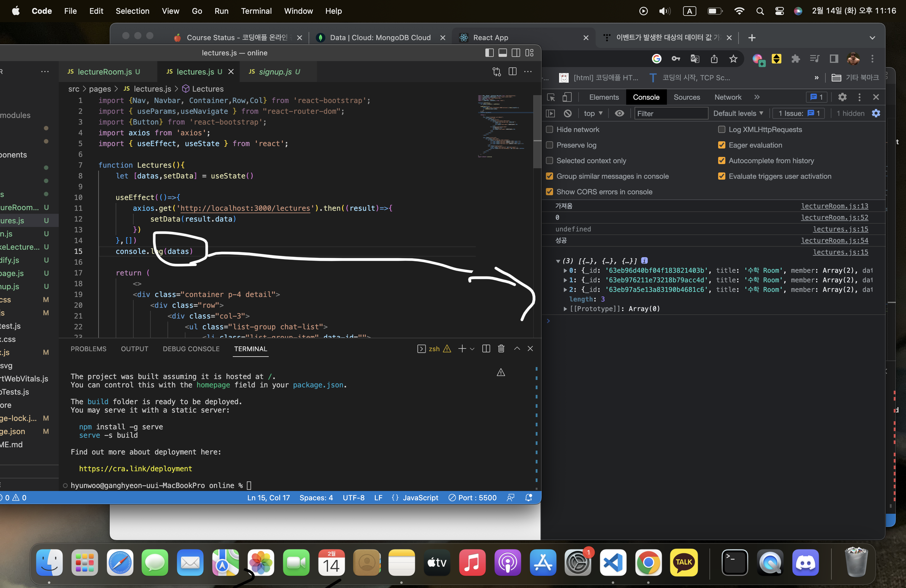
Task: Open DevTools settings gear icon
Action: click(x=842, y=97)
